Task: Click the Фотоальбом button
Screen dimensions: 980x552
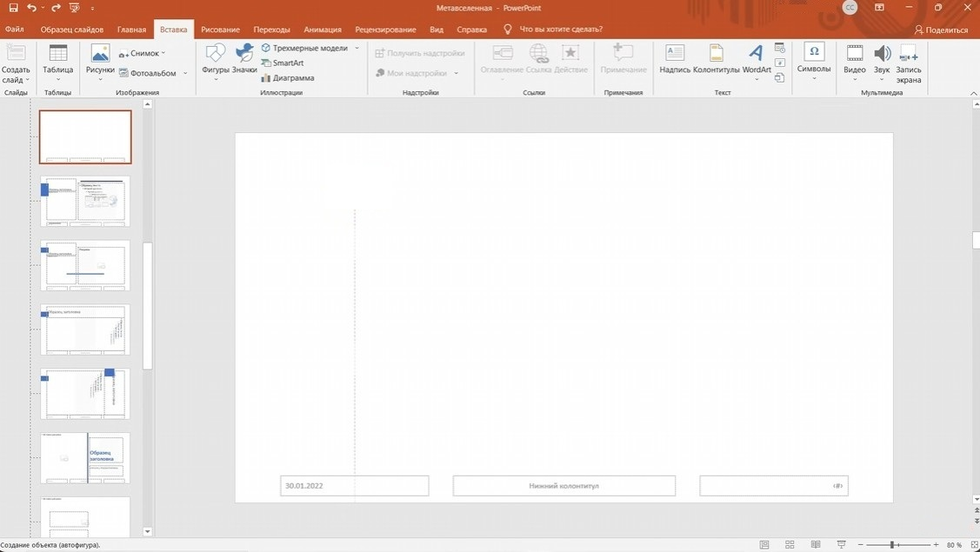Action: pyautogui.click(x=148, y=73)
